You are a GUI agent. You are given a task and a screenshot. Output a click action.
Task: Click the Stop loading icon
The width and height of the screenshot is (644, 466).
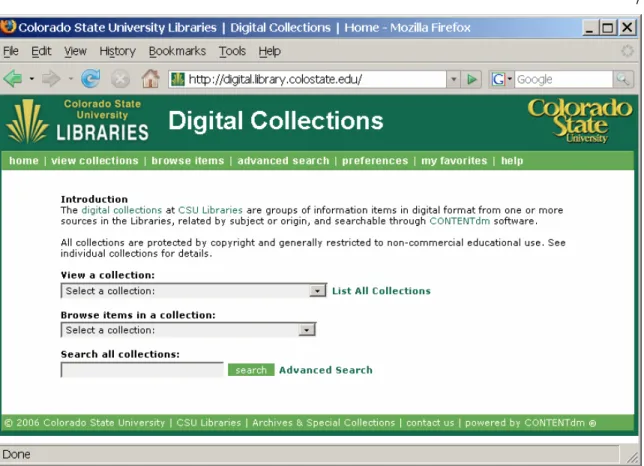(120, 79)
